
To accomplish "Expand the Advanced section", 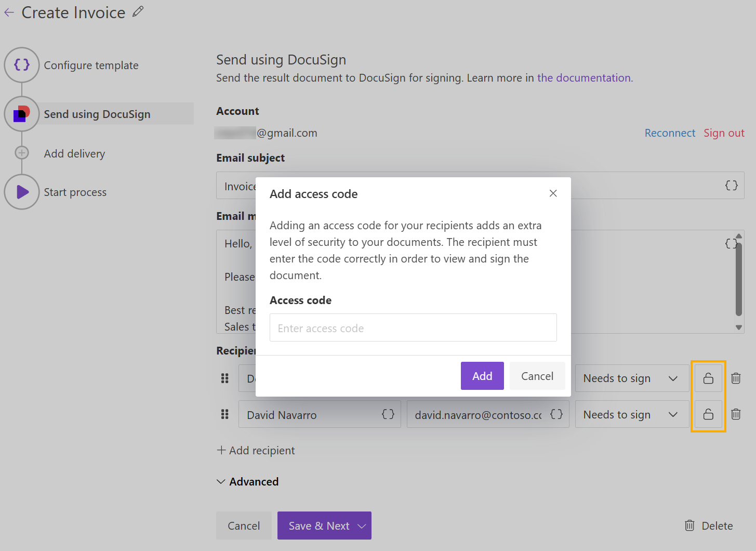I will click(x=247, y=482).
